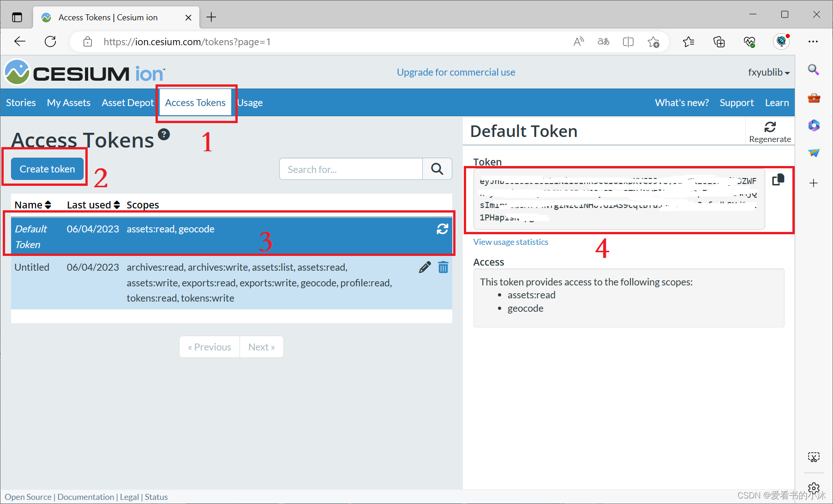Sort tokens by Name column
Screen dimensions: 833x504
[x=33, y=205]
